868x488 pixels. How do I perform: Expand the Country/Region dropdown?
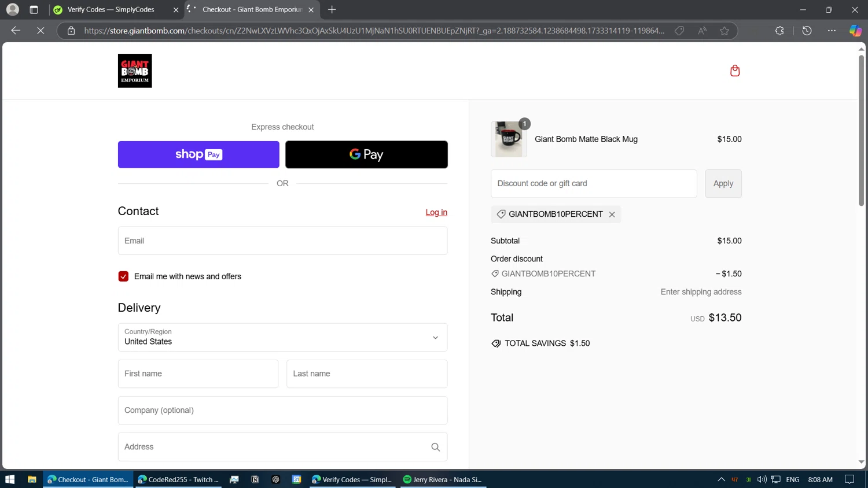(x=282, y=337)
